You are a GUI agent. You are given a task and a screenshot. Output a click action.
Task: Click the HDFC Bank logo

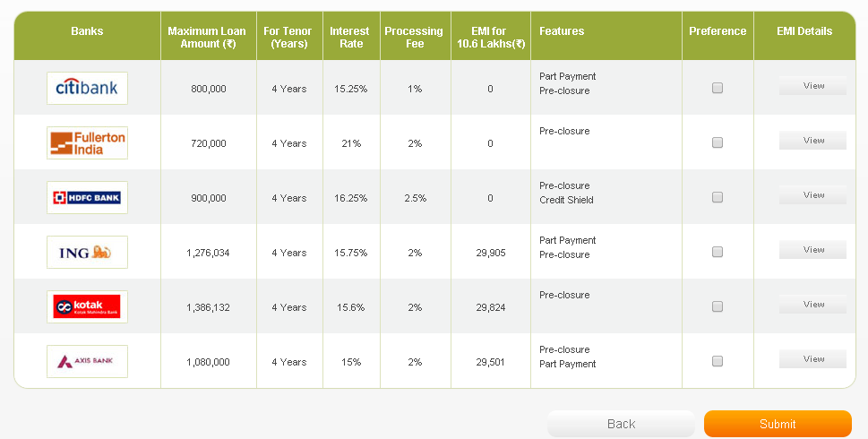(x=87, y=197)
